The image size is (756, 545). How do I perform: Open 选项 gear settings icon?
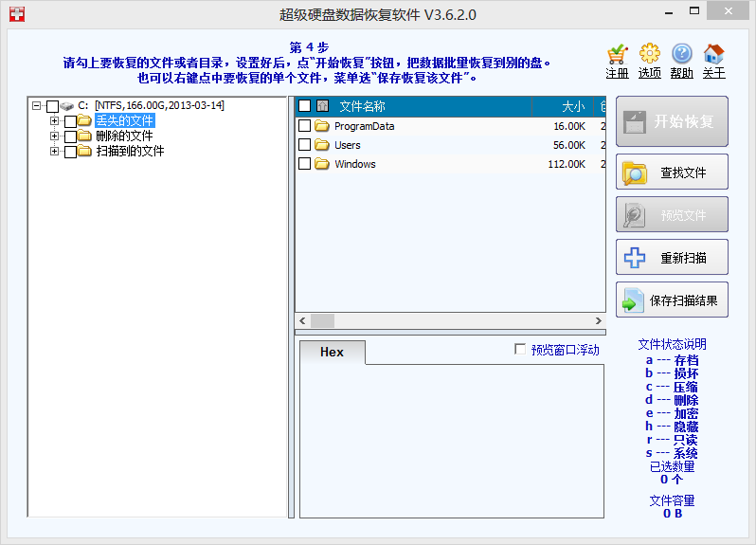tap(649, 54)
